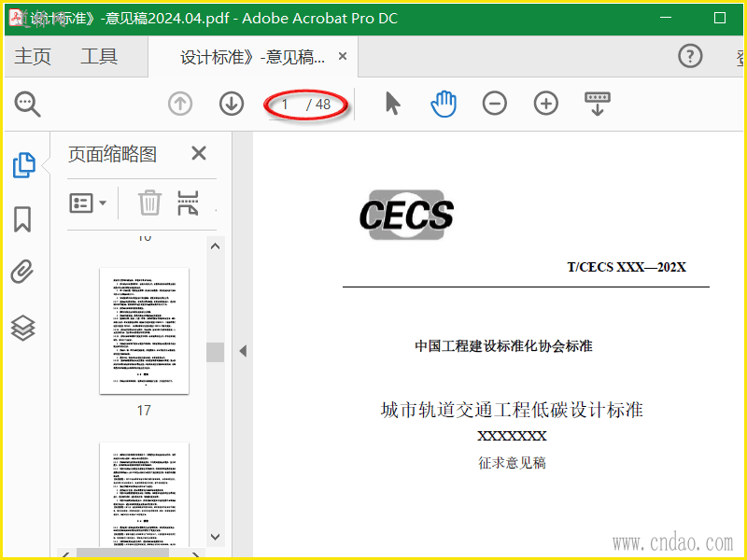Click title 城市轨道交通工程低碳设计标准
747x560 pixels.
click(512, 410)
